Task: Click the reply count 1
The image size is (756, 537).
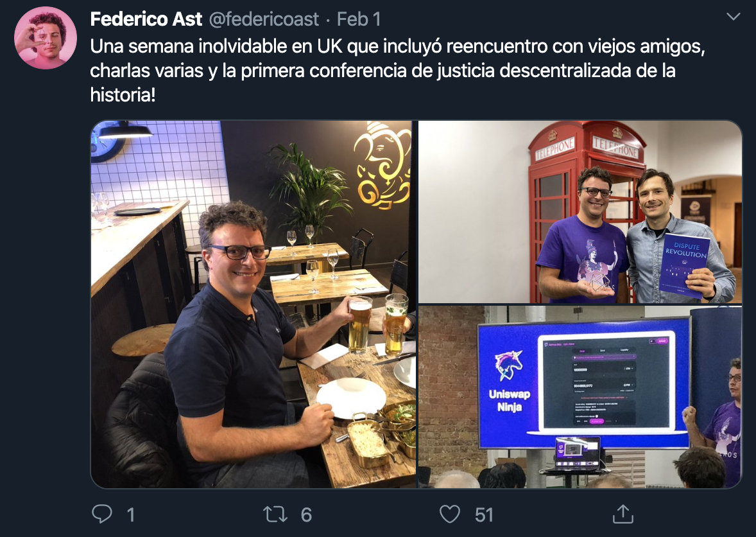Action: point(131,515)
